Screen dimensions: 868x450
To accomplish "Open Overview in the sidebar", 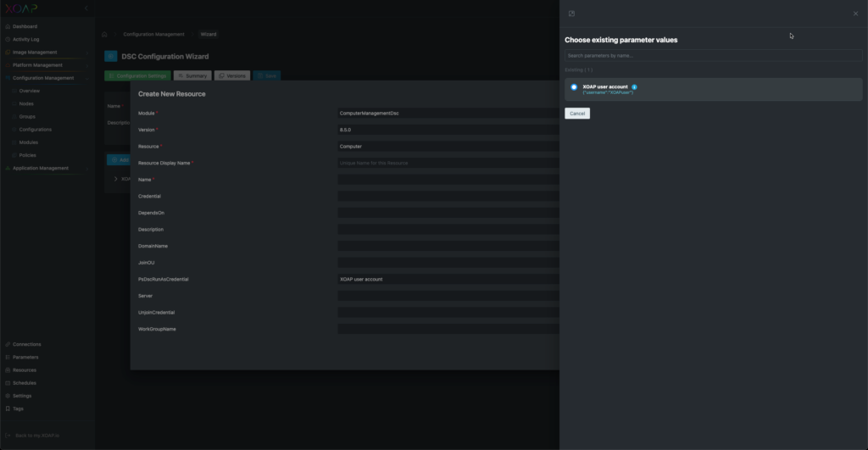I will (x=30, y=91).
